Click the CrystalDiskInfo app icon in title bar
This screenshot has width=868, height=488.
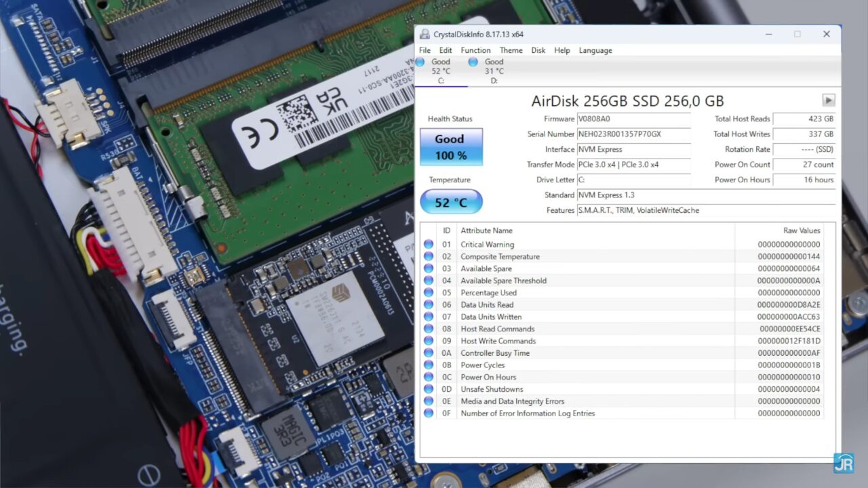point(425,35)
